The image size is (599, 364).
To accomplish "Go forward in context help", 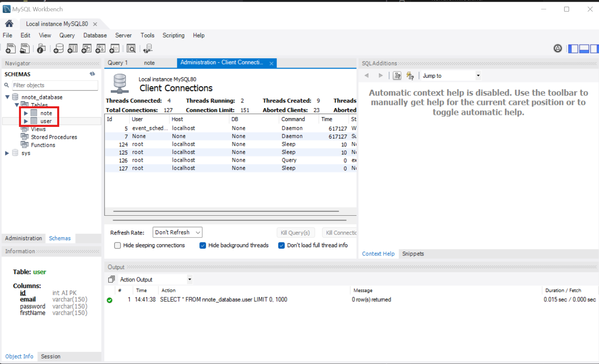I will (x=381, y=76).
